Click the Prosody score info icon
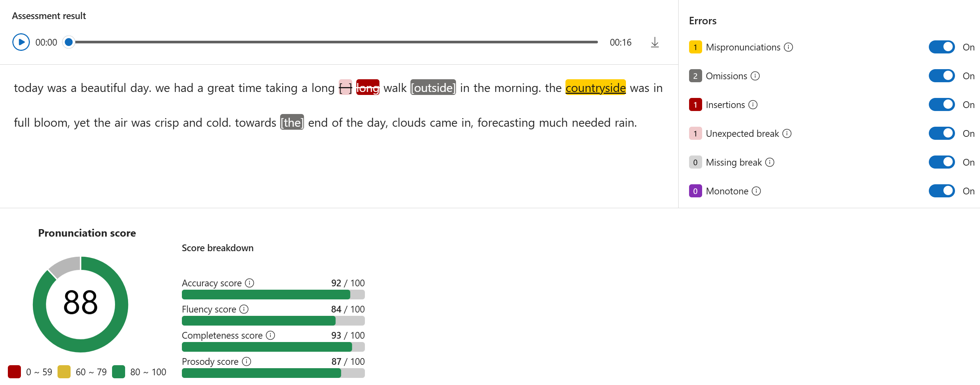This screenshot has height=385, width=980. point(246,361)
